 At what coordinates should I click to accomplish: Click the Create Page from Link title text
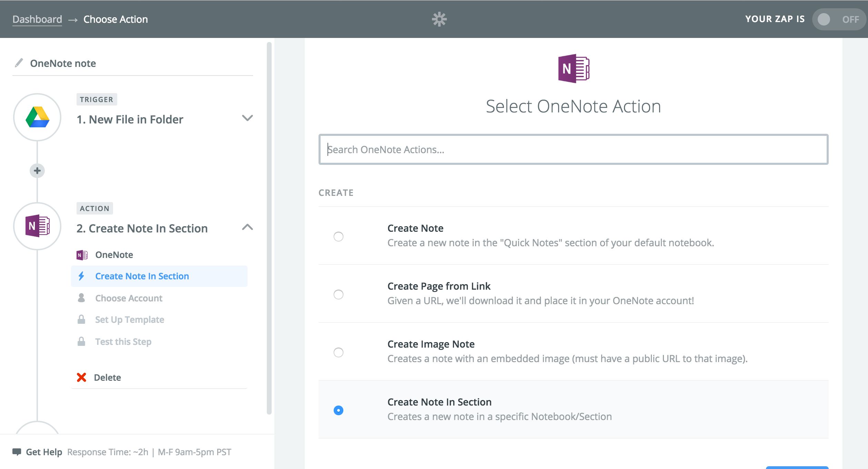(x=438, y=286)
